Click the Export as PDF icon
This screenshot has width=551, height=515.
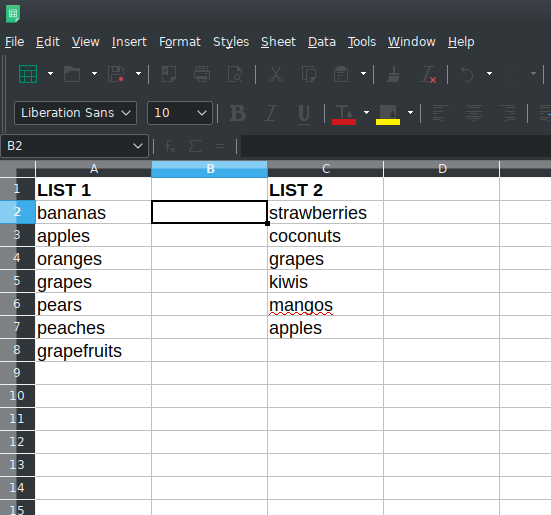click(169, 74)
